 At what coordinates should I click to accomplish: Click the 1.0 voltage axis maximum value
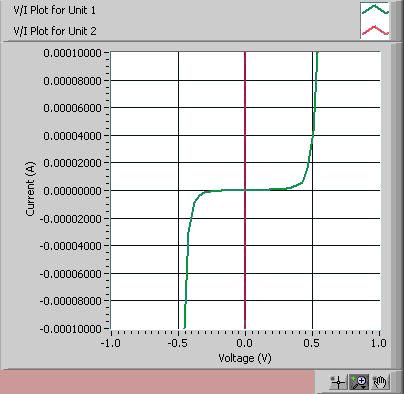pyautogui.click(x=379, y=343)
